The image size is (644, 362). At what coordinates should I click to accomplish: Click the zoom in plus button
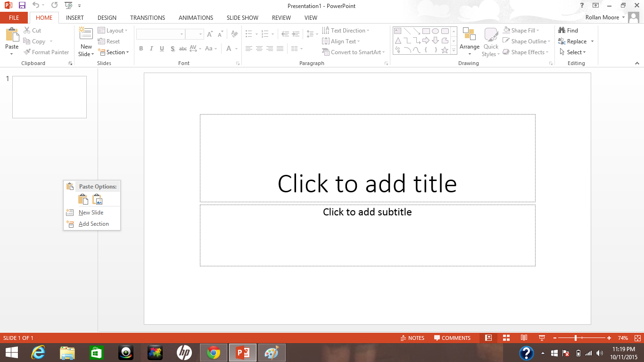tap(609, 338)
